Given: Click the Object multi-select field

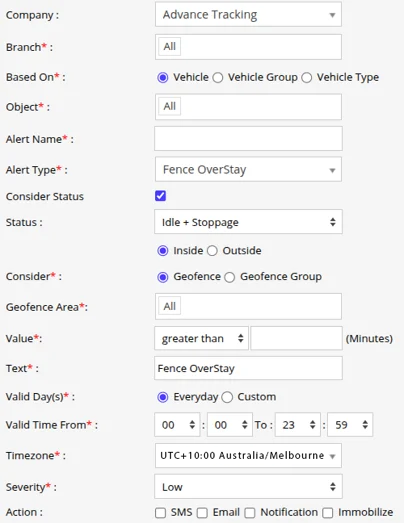Looking at the screenshot, I should (x=248, y=107).
